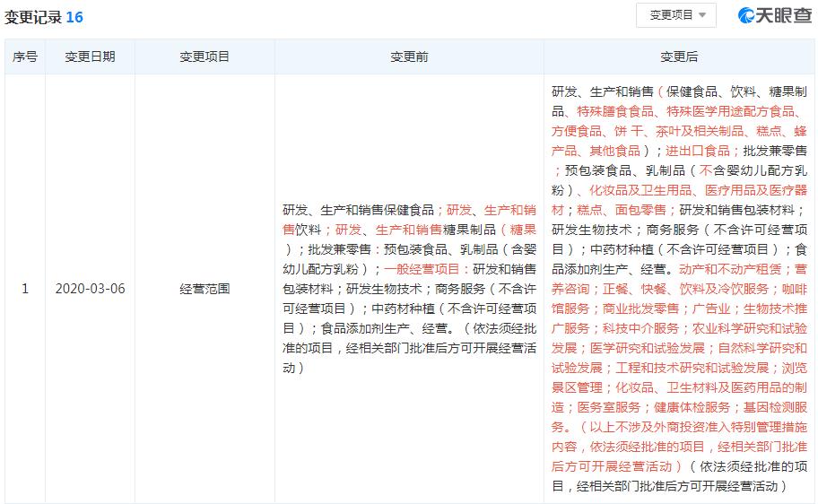The width and height of the screenshot is (818, 504).
Task: Click row number 1 cell
Action: coord(25,289)
